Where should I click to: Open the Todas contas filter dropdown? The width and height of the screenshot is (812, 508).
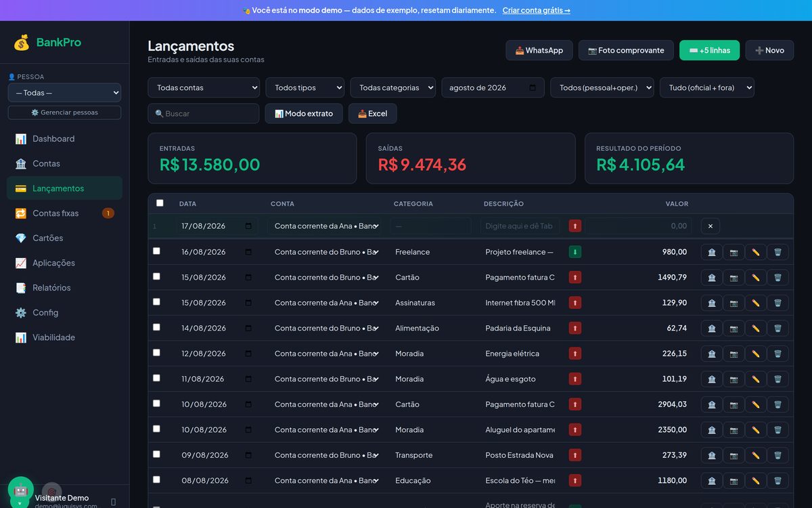pos(204,87)
